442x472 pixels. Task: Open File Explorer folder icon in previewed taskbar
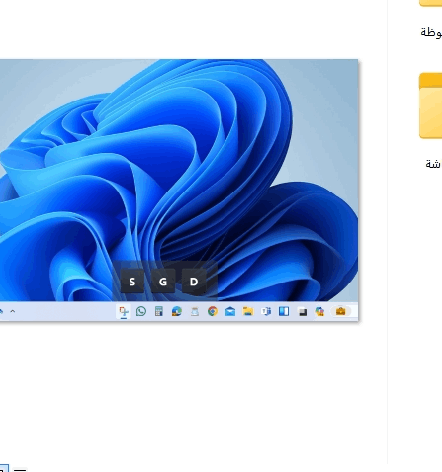tap(248, 311)
